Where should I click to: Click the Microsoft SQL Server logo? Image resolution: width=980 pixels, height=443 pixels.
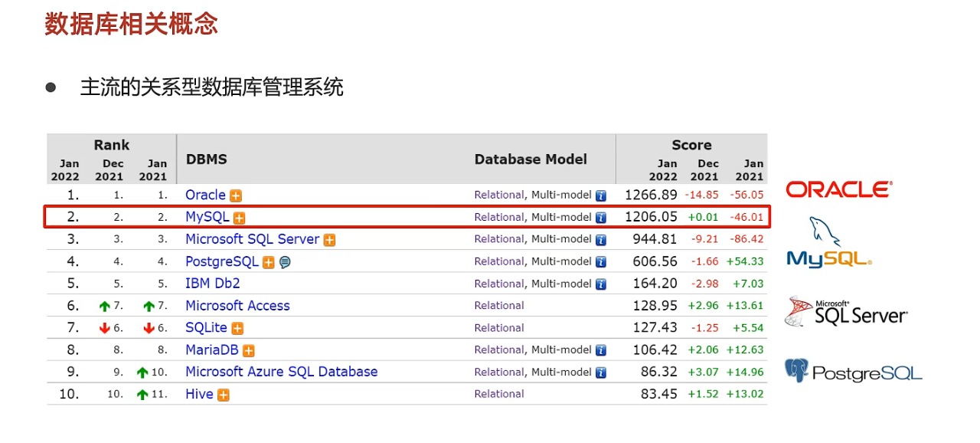click(846, 311)
